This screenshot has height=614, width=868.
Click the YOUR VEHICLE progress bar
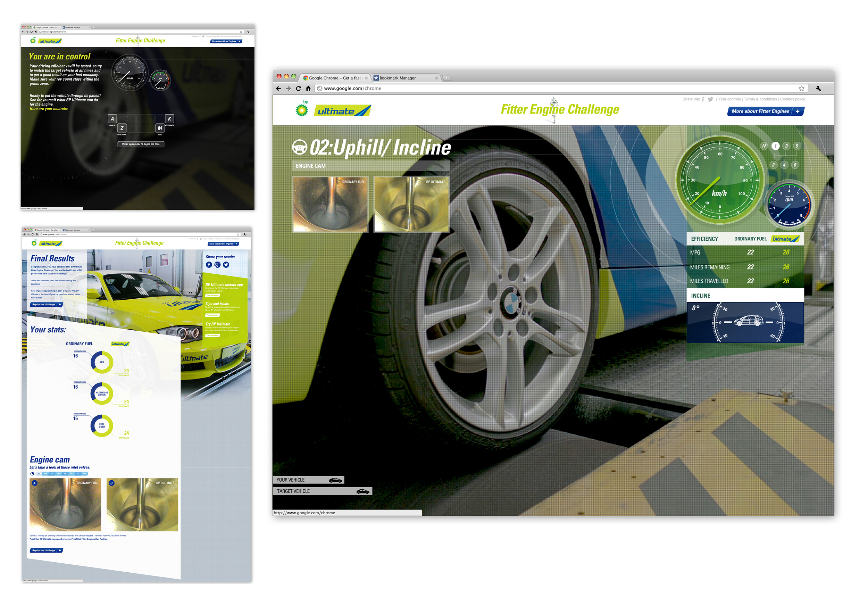[x=309, y=480]
